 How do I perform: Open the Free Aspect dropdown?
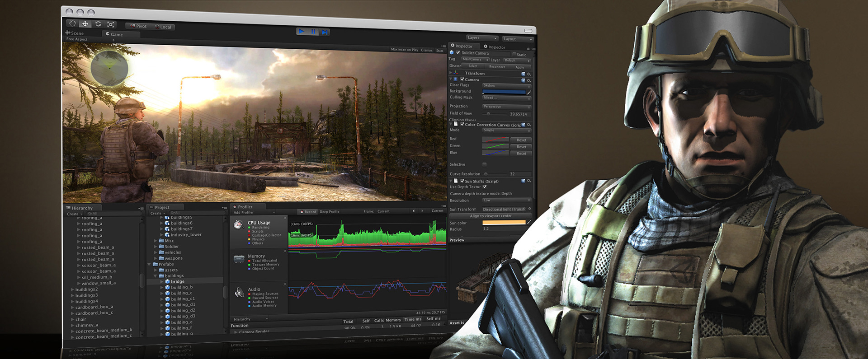[x=90, y=39]
